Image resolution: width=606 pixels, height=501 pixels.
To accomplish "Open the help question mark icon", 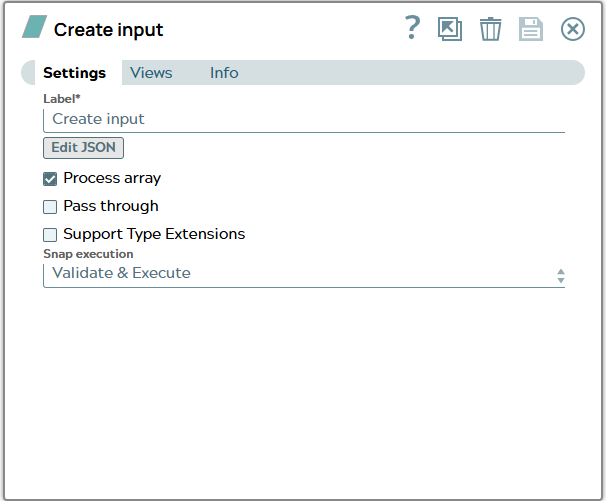I will 412,28.
